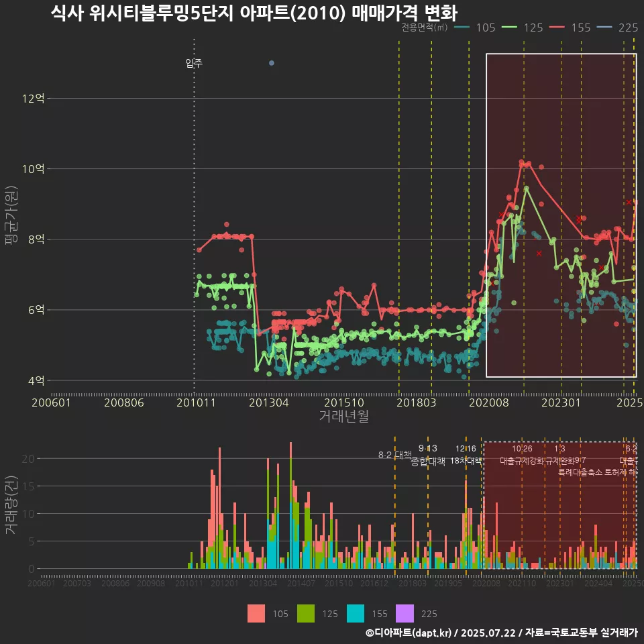Image resolution: width=644 pixels, height=644 pixels.
Task: Click the '평균가(원)' y-axis title
Action: [x=11, y=215]
